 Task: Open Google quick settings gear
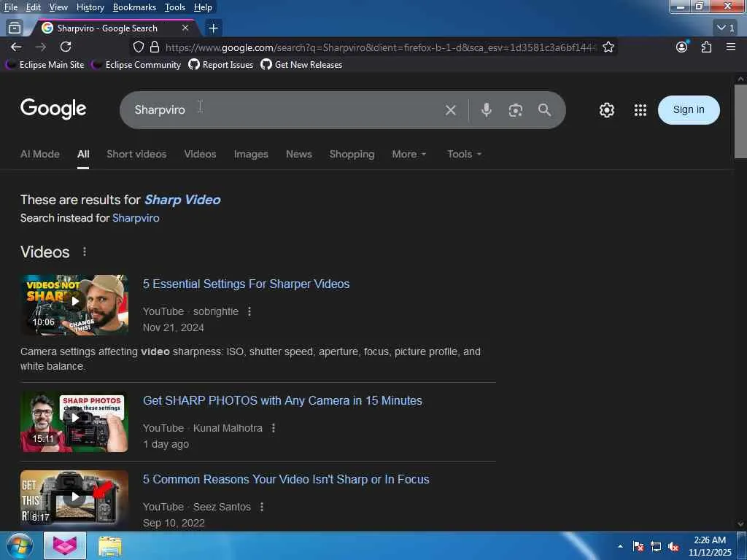(606, 110)
